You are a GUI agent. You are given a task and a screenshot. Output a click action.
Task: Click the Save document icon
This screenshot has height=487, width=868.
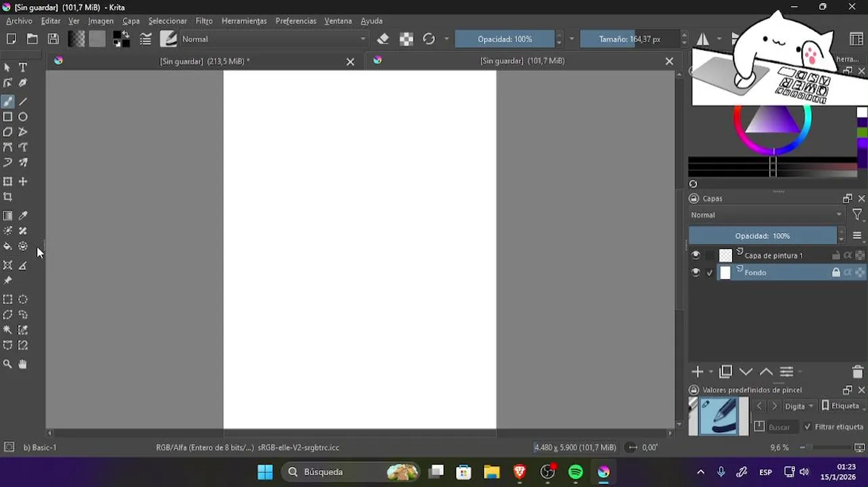[x=53, y=39]
